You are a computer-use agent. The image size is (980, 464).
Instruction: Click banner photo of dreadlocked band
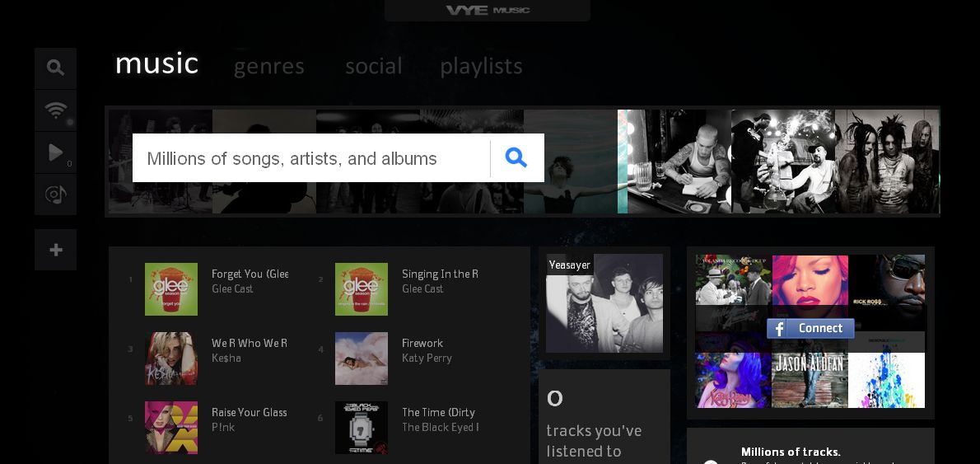[x=888, y=162]
